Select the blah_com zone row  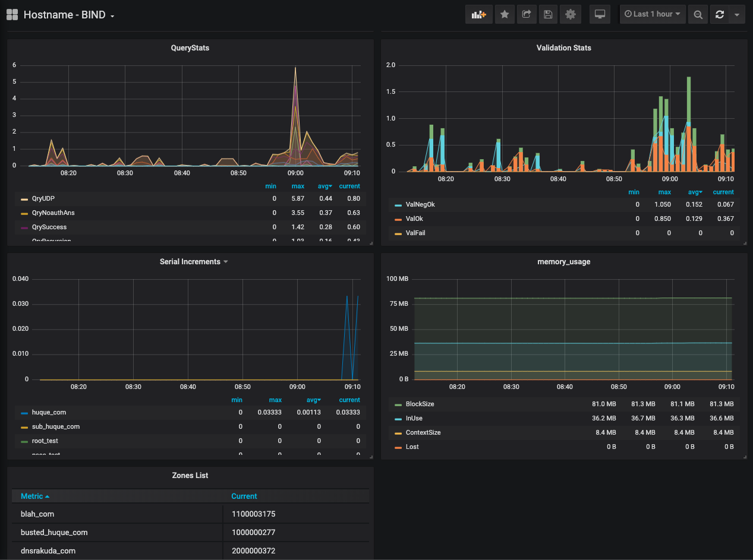coord(190,514)
